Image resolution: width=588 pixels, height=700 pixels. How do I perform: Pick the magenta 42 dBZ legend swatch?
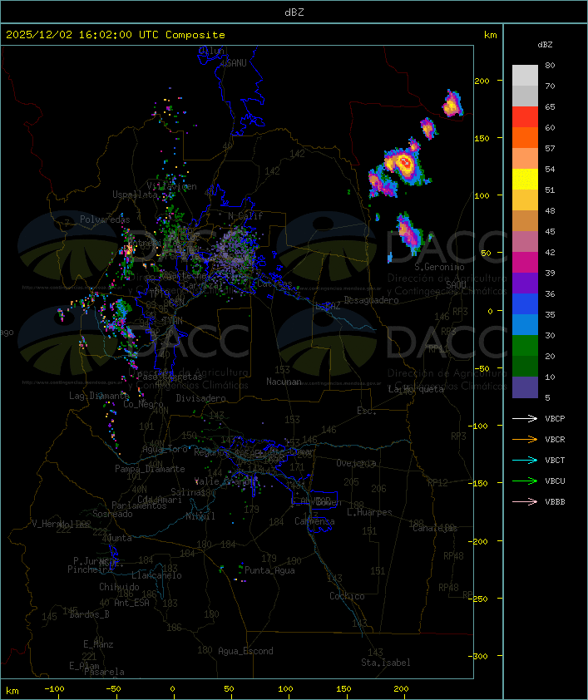[x=525, y=263]
